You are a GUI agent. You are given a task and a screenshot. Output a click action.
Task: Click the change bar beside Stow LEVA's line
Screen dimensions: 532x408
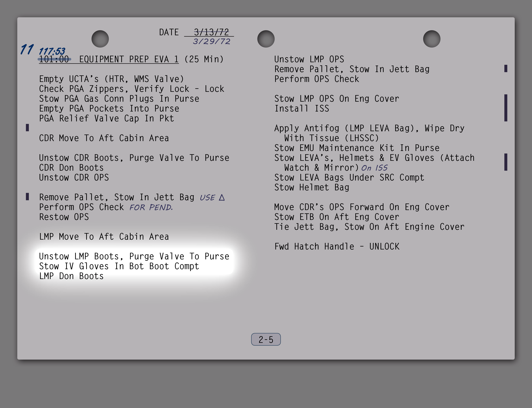pyautogui.click(x=506, y=162)
